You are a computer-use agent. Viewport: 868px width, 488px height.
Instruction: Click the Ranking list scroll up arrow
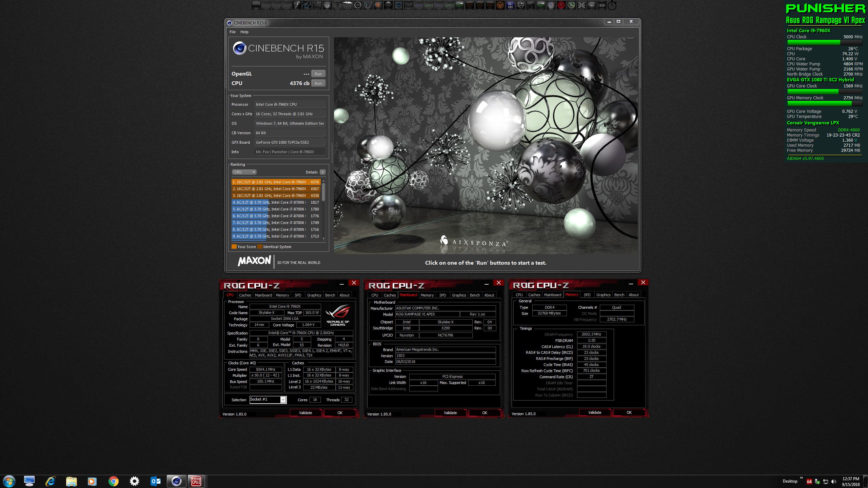point(323,181)
